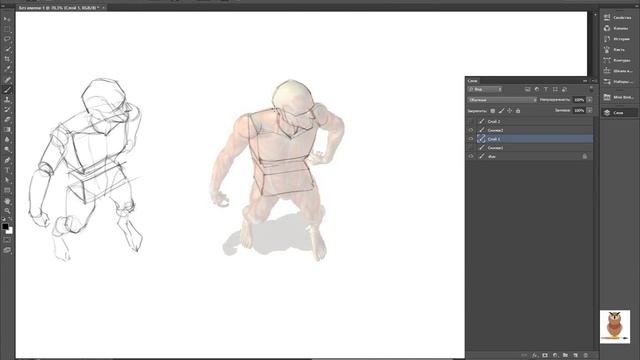Select the Pen tool
The image size is (640, 360).
tap(7, 160)
